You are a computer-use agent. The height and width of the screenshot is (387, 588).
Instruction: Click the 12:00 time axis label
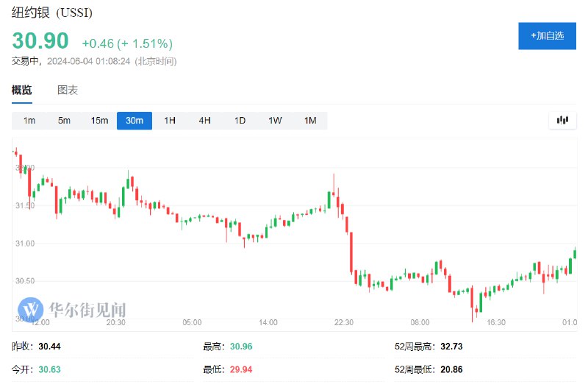[x=40, y=322]
